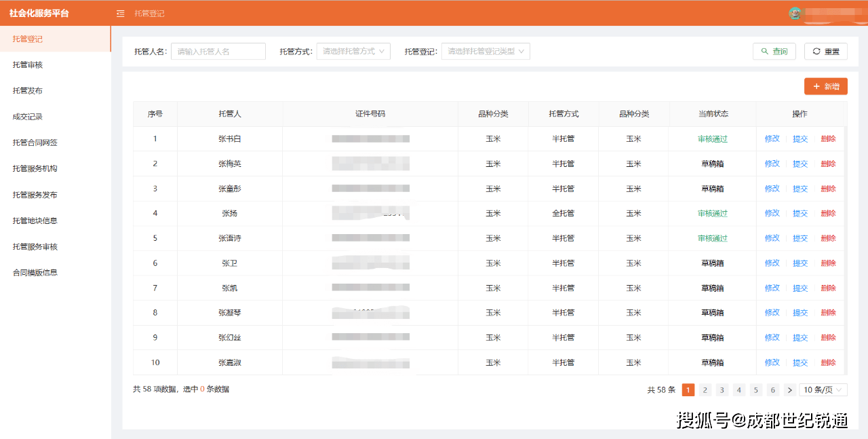Open 托管地块信息 sidebar item
Screen dimensions: 868x439
click(x=35, y=221)
